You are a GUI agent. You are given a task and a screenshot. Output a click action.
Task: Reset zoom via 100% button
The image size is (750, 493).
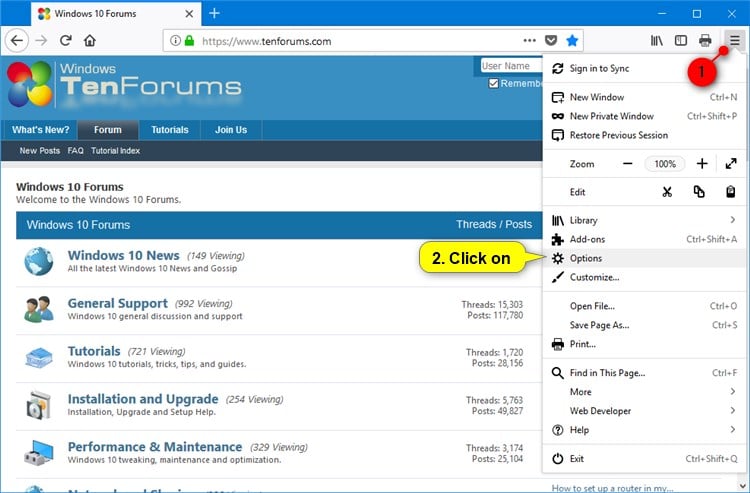pos(665,164)
